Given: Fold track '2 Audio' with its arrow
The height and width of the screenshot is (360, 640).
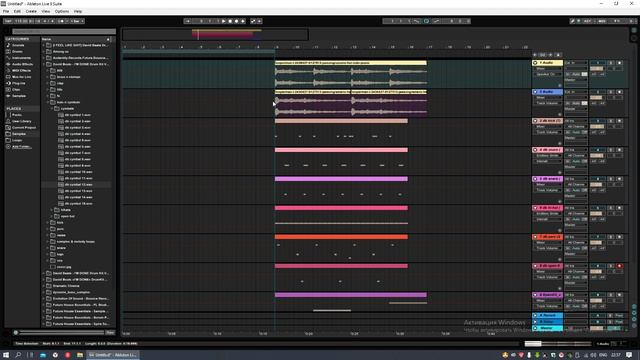Looking at the screenshot, I should coord(535,92).
